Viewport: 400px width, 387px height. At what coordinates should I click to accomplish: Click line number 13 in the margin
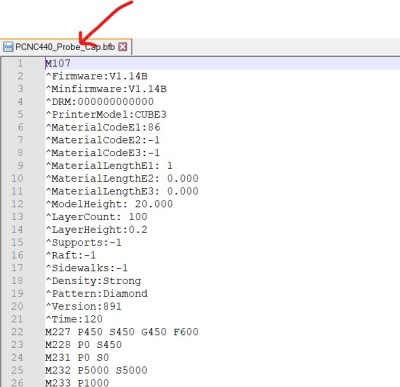(17, 217)
